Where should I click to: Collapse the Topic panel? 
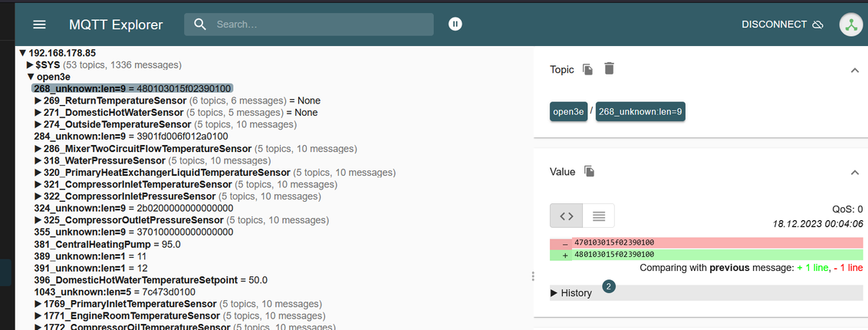854,70
